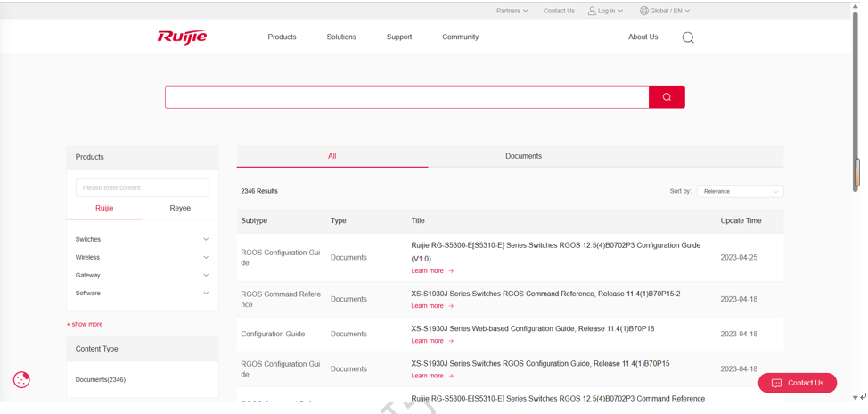
Task: Click the 2346 Results count text
Action: [x=259, y=191]
